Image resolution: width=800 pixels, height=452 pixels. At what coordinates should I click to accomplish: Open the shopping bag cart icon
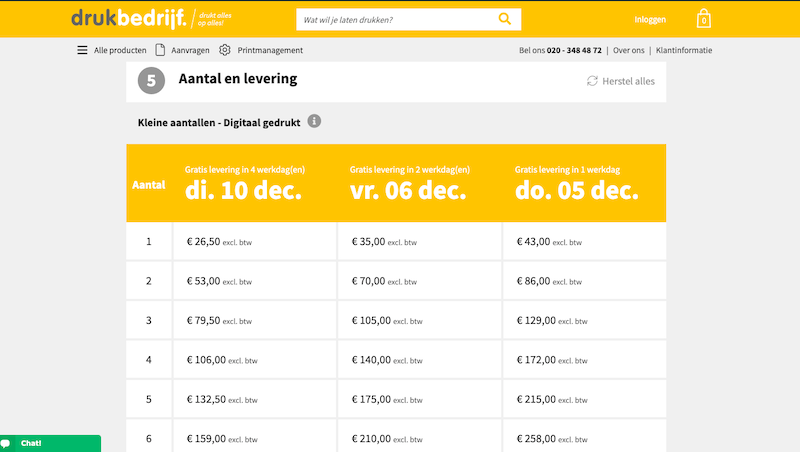704,19
